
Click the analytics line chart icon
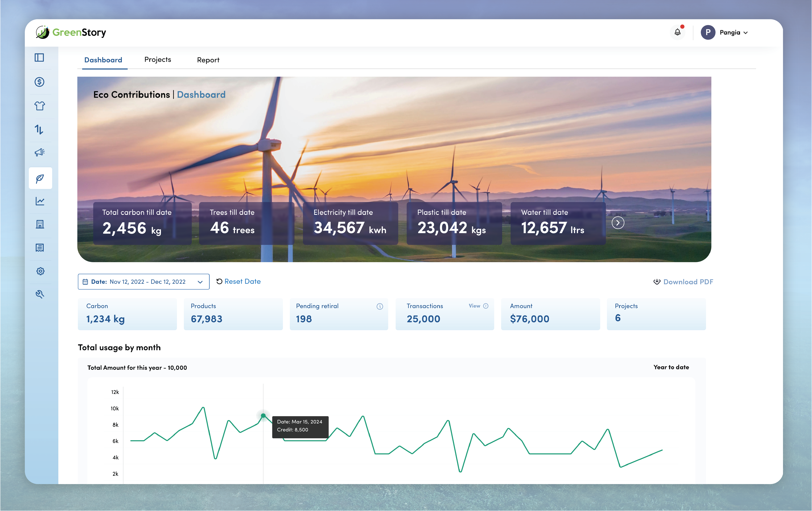(x=40, y=201)
